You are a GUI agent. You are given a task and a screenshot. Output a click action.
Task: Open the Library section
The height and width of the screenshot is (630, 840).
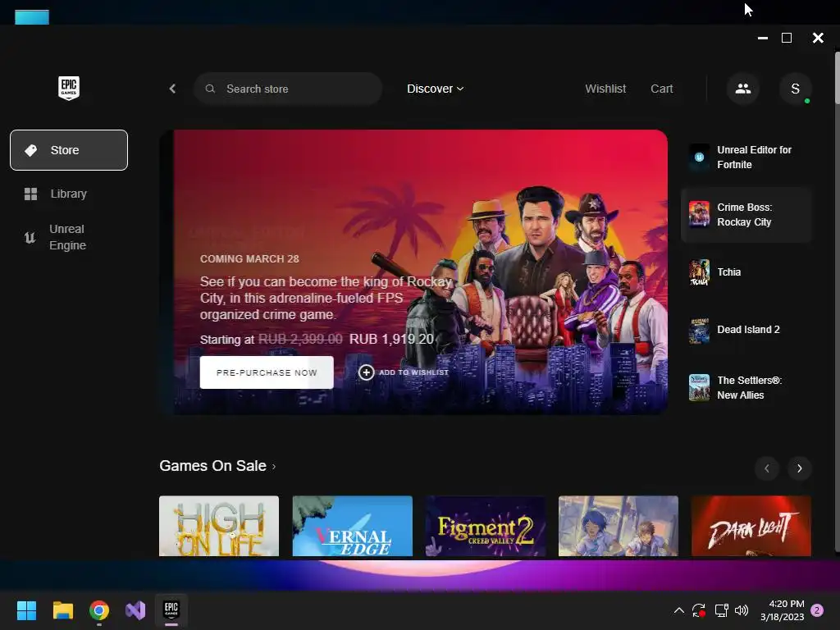pos(69,194)
